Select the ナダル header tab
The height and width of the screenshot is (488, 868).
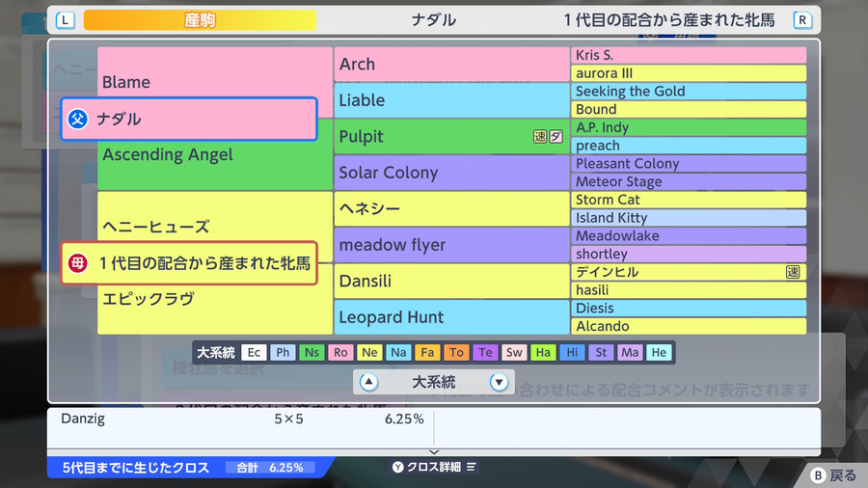click(434, 20)
